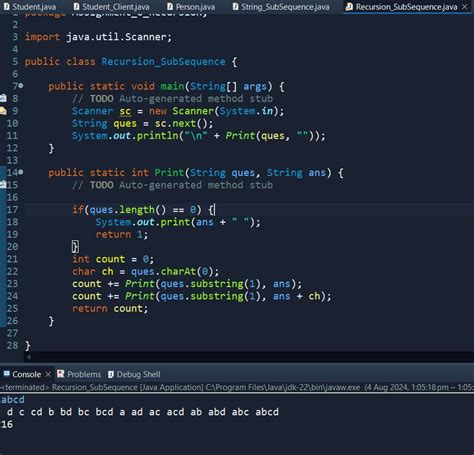Collapse the Print method fold marker
Image resolution: width=474 pixels, height=455 pixels.
pos(21,172)
